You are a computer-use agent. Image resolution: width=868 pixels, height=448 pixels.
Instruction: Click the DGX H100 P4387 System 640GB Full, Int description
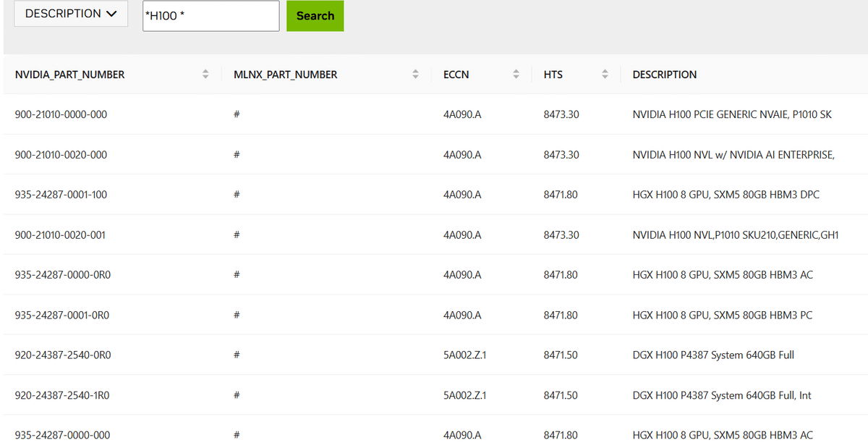(721, 395)
